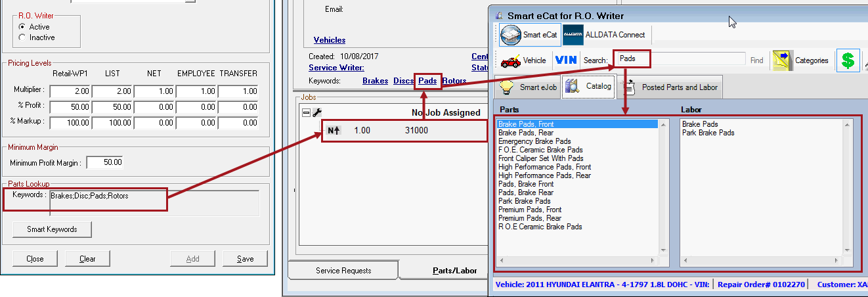Click the eCat Search field containing Pads

coord(680,58)
